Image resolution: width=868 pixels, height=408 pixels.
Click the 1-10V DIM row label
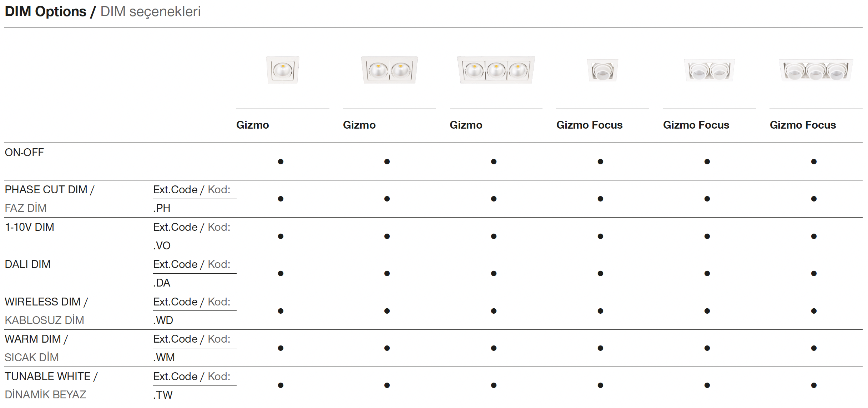click(x=30, y=227)
